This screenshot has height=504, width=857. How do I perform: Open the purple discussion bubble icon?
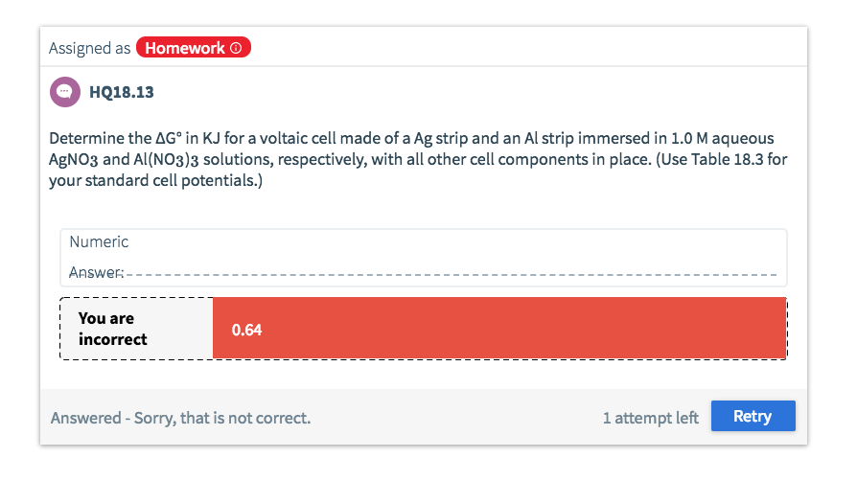click(65, 92)
